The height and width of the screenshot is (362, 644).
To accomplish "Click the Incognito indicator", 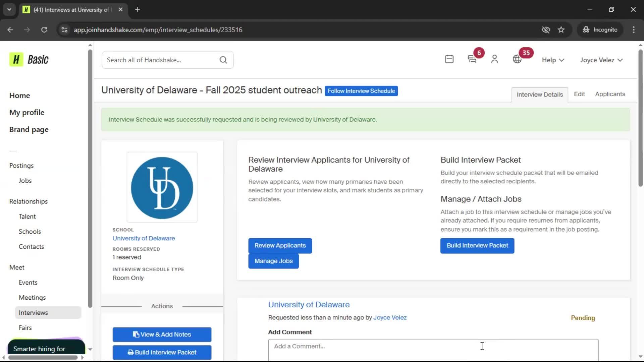I will coord(600,30).
